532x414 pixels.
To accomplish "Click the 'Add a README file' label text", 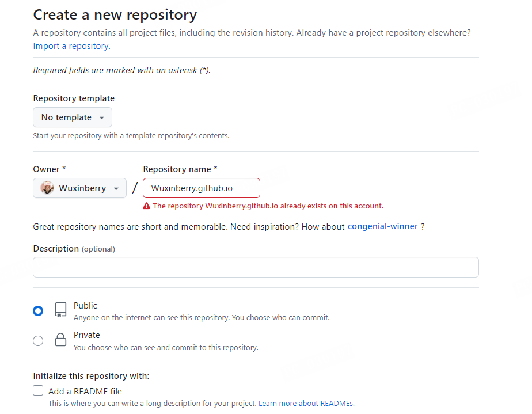I will [85, 391].
